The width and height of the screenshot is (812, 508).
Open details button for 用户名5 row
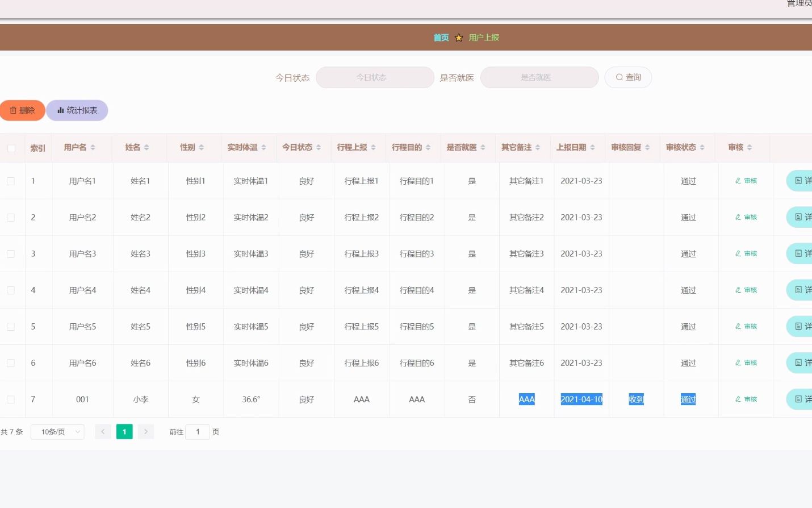tap(800, 326)
